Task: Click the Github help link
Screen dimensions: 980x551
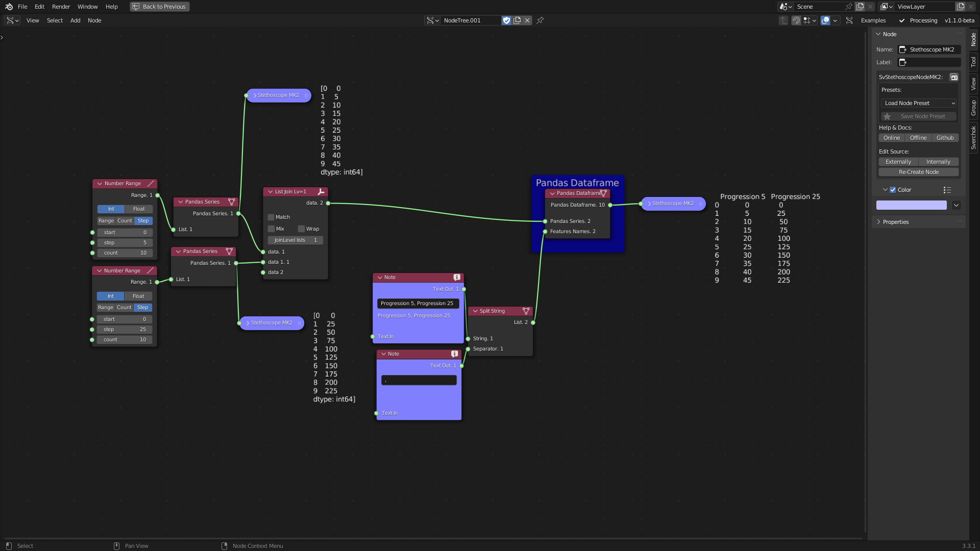Action: 945,138
